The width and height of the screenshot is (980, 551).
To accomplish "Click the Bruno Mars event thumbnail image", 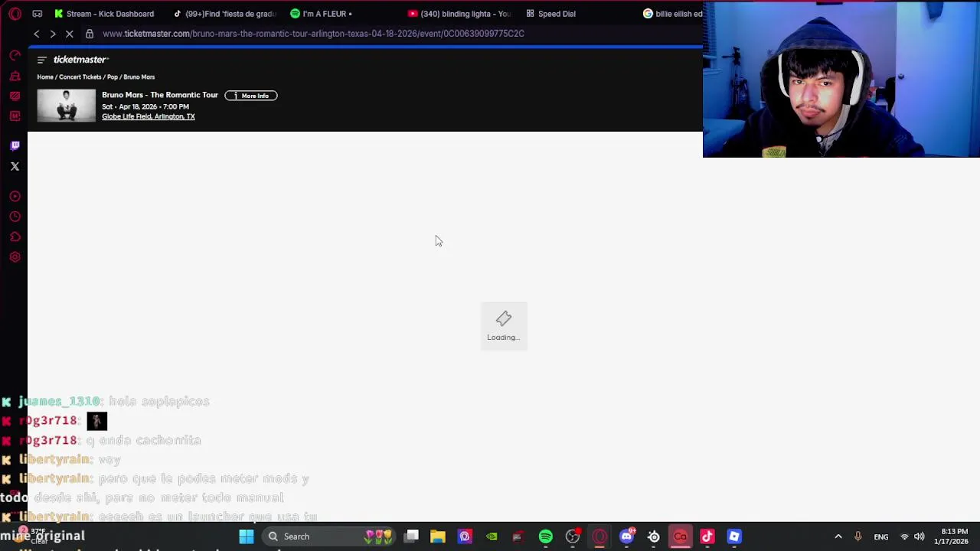I will pos(67,106).
